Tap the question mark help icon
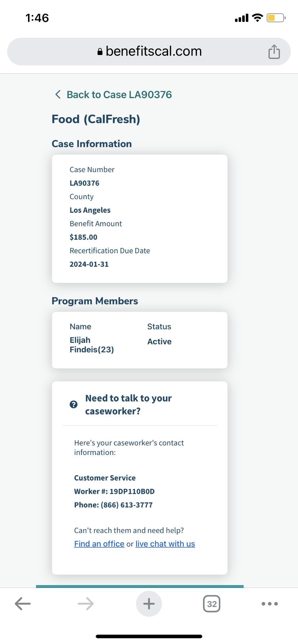298x644 pixels. (73, 404)
